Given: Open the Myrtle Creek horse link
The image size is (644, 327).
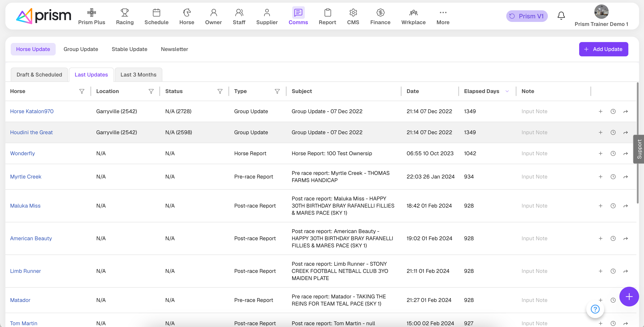Looking at the screenshot, I should [26, 177].
